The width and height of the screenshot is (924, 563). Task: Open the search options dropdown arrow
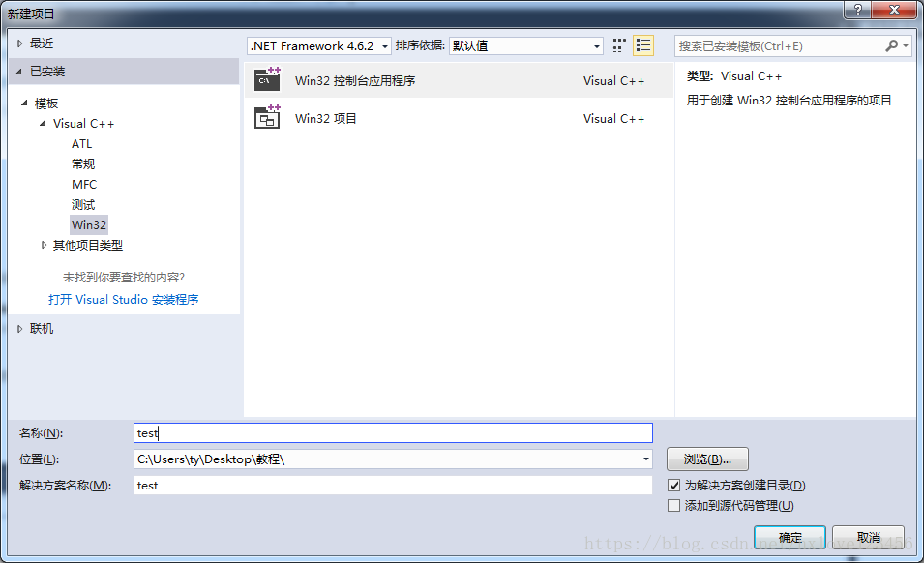[x=906, y=45]
